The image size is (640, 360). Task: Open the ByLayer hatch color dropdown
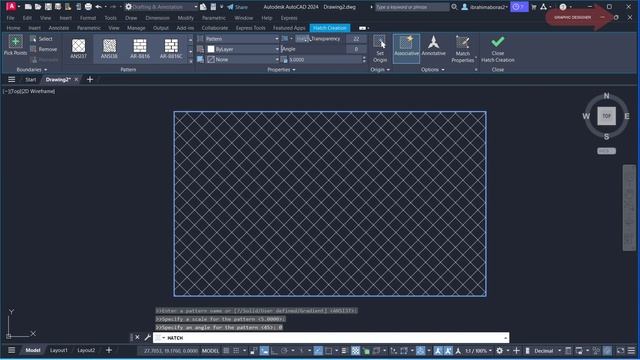(242, 49)
